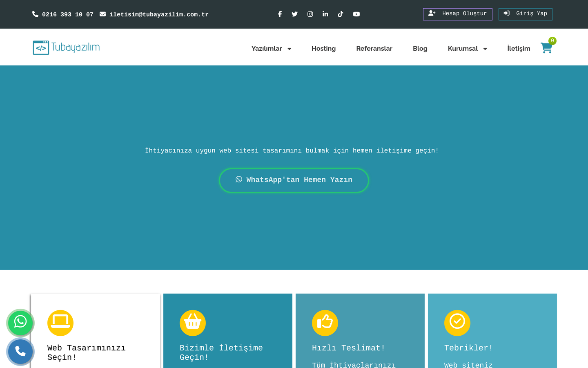Click the cart item count badge

click(x=552, y=40)
